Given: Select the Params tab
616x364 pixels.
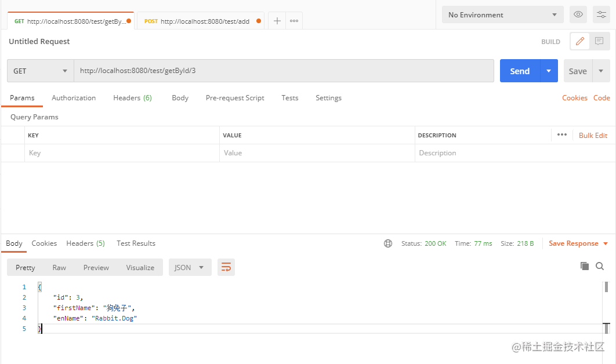Looking at the screenshot, I should [22, 98].
